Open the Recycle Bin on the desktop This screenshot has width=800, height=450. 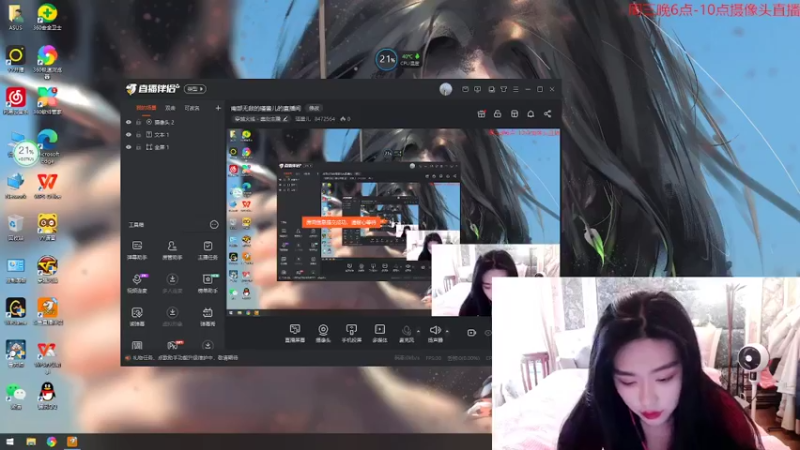[15, 228]
